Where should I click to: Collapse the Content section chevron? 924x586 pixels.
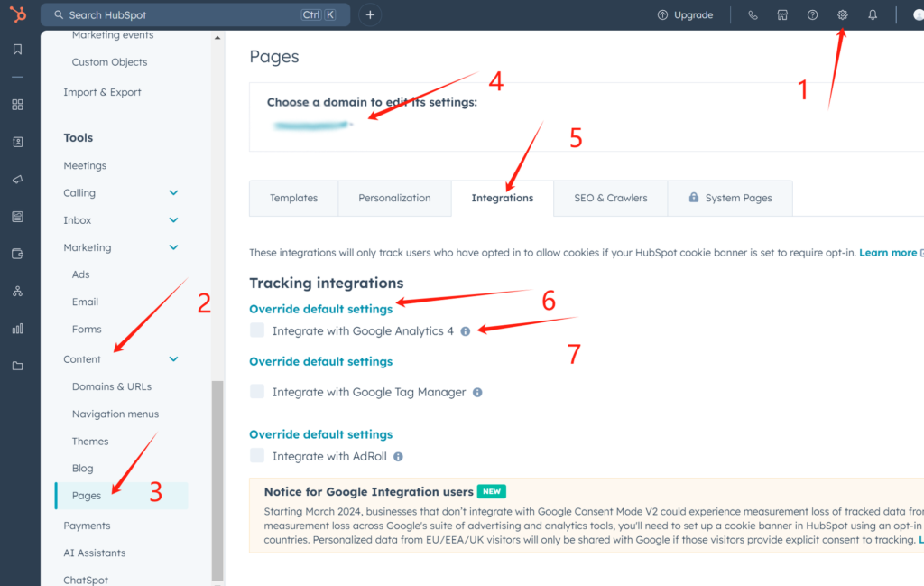[x=173, y=359]
